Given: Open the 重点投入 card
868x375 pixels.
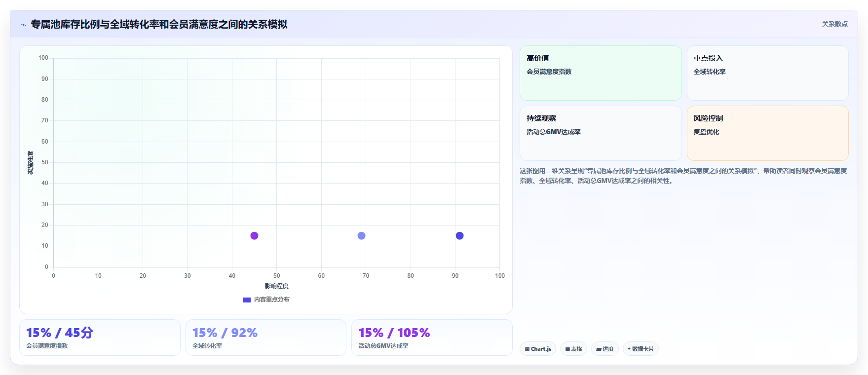Looking at the screenshot, I should coord(767,73).
